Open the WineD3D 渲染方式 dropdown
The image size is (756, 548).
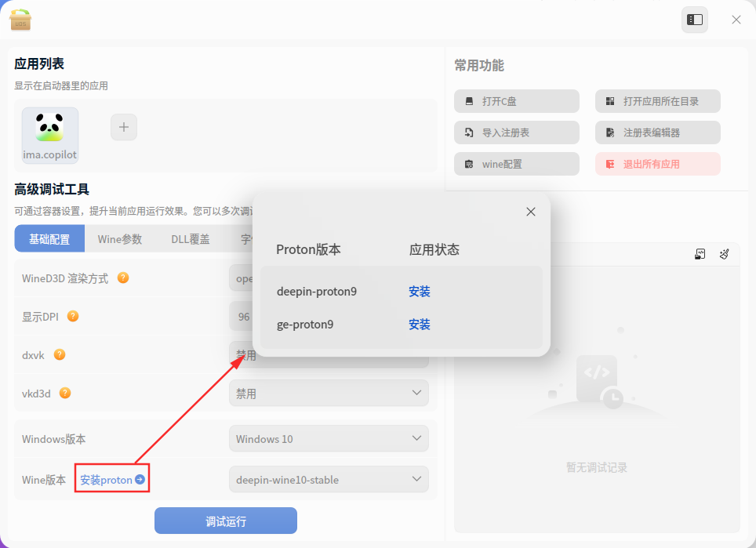click(241, 278)
